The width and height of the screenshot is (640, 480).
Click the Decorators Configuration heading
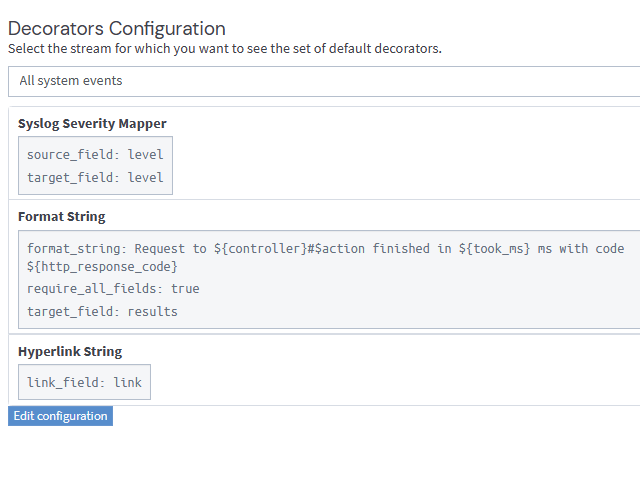pos(117,29)
